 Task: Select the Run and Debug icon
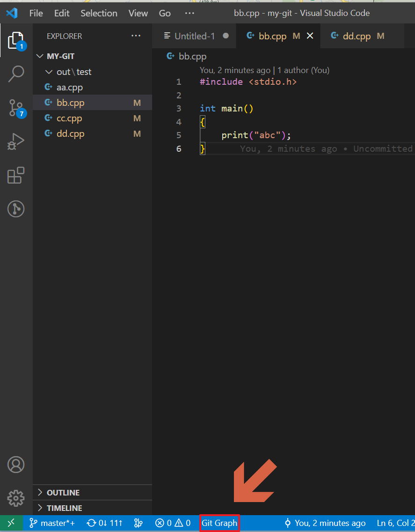16,141
